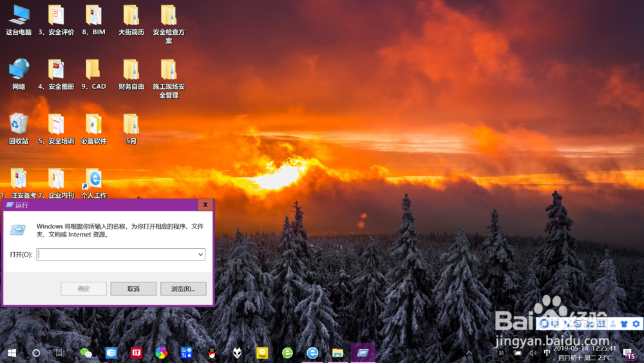Open the IME account person icon
The height and width of the screenshot is (363, 644).
point(613,324)
